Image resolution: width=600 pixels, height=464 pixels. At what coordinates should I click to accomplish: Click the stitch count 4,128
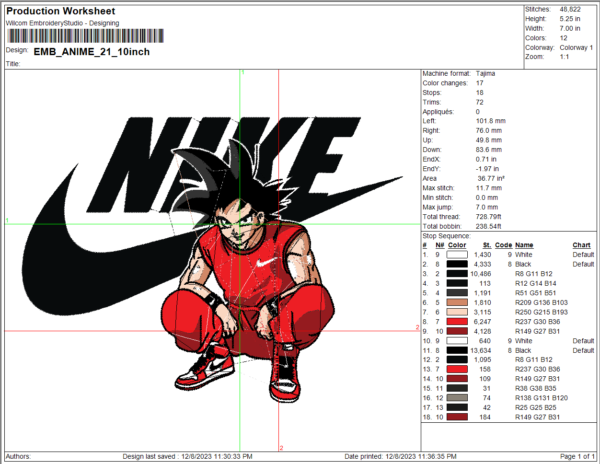(x=483, y=331)
